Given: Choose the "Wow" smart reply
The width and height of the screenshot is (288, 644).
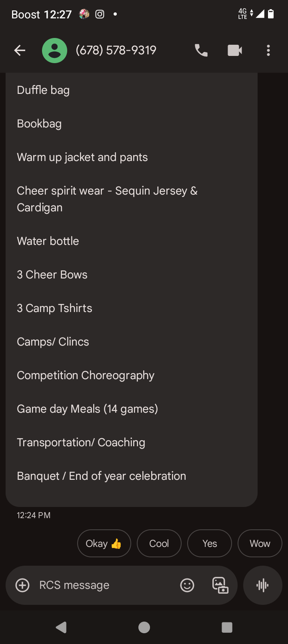Looking at the screenshot, I should click(260, 543).
